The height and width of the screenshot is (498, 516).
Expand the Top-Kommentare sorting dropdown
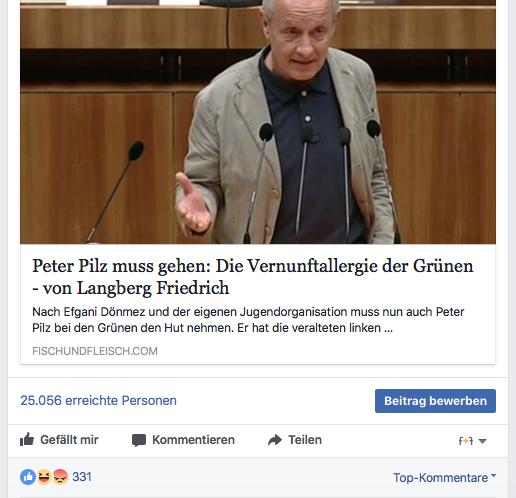pyautogui.click(x=444, y=478)
